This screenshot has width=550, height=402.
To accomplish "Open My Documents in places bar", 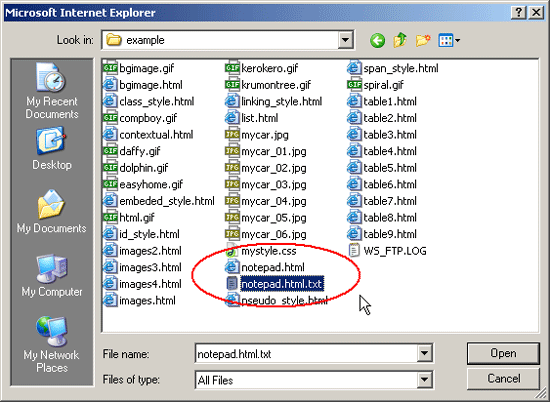I will point(52,212).
